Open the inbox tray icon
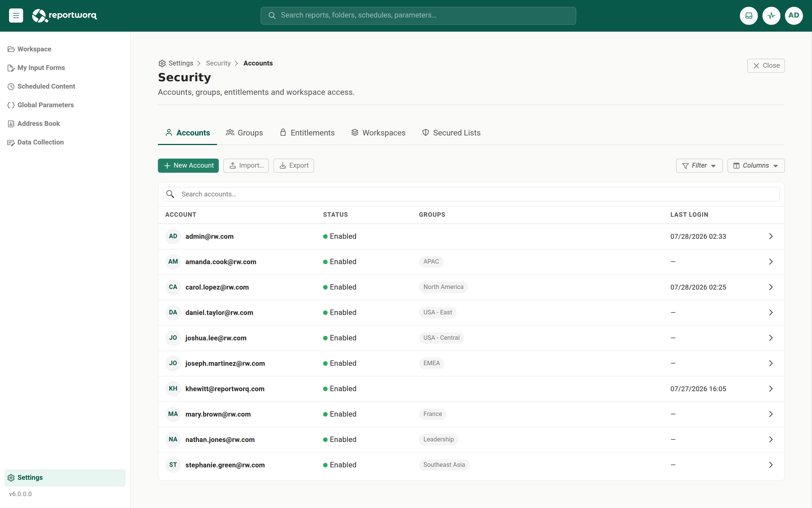 pos(749,16)
